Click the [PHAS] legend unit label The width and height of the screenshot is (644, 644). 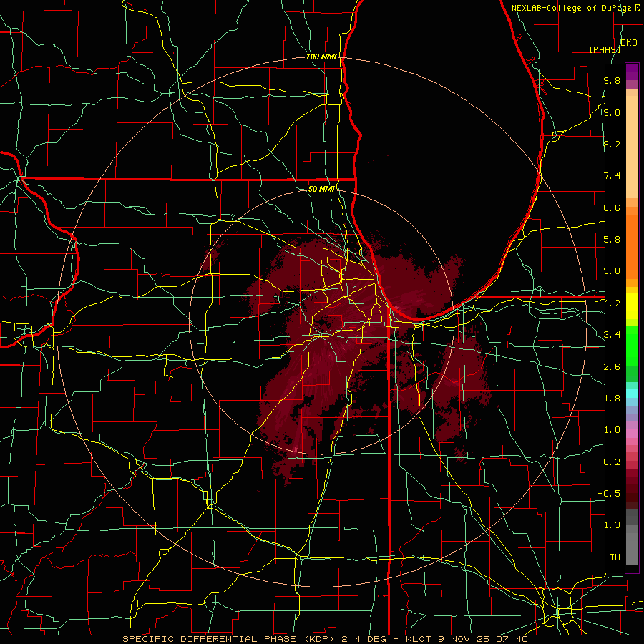pos(605,49)
